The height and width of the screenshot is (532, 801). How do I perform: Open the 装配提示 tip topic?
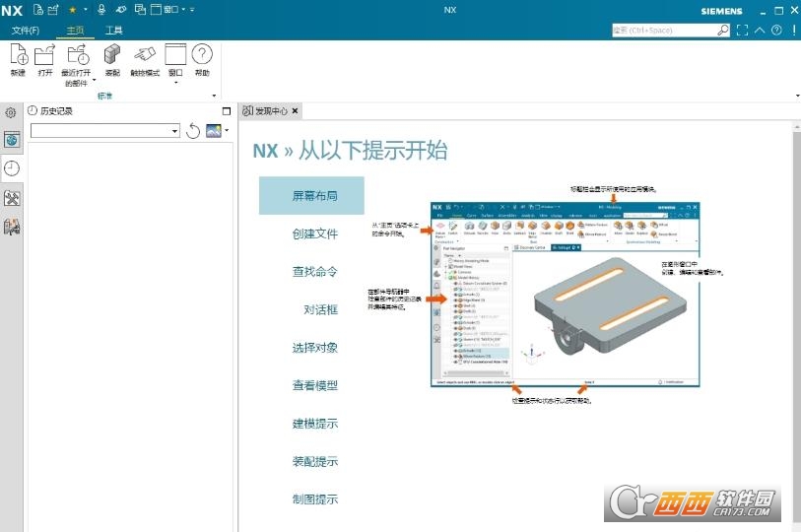tap(314, 461)
